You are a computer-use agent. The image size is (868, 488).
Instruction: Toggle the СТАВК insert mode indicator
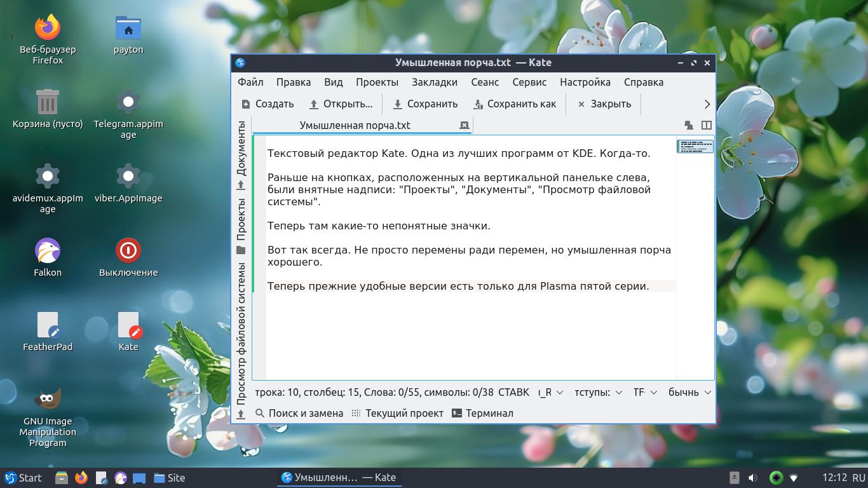point(513,393)
